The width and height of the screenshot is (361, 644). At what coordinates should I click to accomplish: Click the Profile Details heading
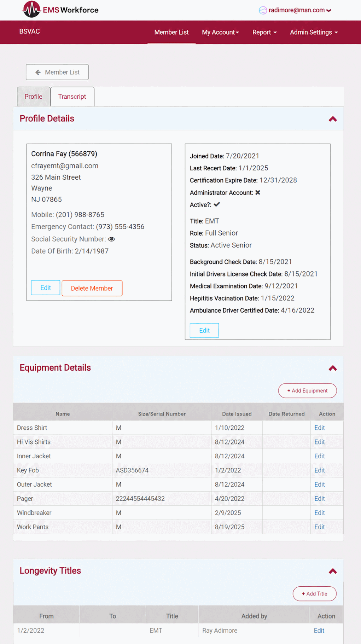(47, 118)
